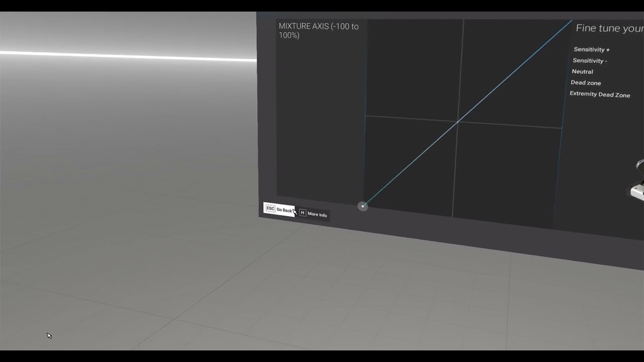Viewport: 644px width, 362px height.
Task: Click the MIXTURE AXIS label
Action: click(318, 31)
